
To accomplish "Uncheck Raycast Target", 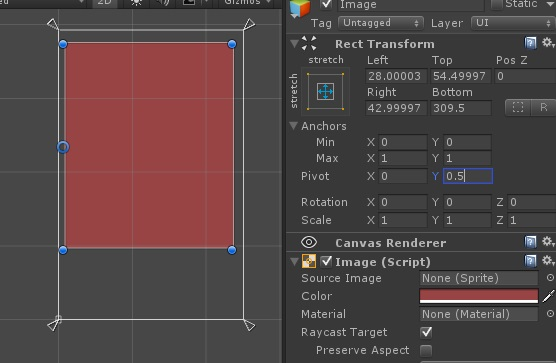I will click(x=426, y=332).
